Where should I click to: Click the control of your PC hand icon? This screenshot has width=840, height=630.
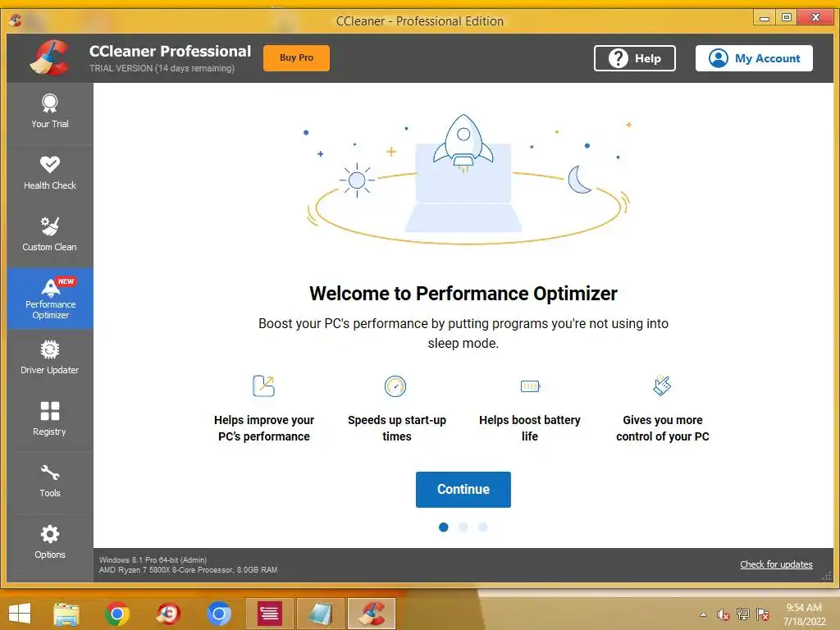[662, 386]
